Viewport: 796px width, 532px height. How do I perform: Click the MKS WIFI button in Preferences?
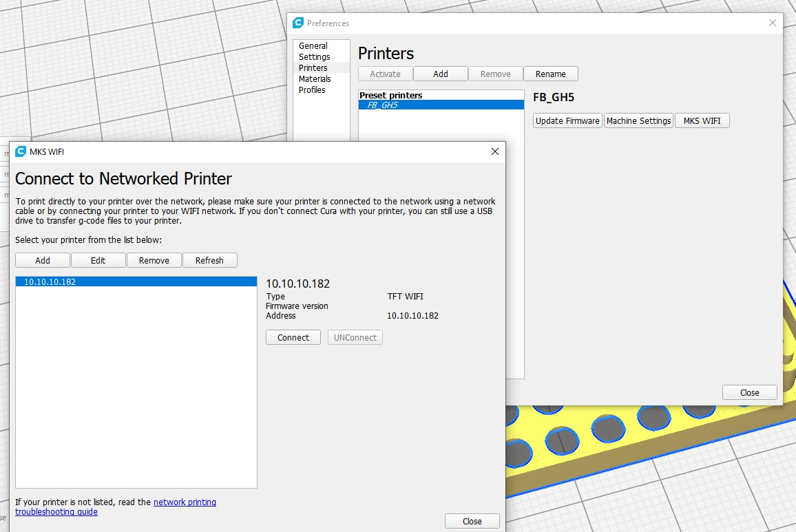coord(702,121)
